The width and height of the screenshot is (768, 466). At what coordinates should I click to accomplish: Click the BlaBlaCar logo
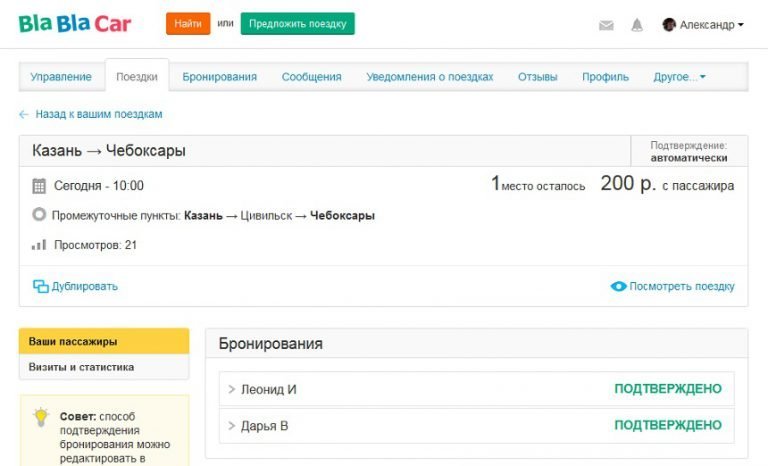[x=74, y=23]
